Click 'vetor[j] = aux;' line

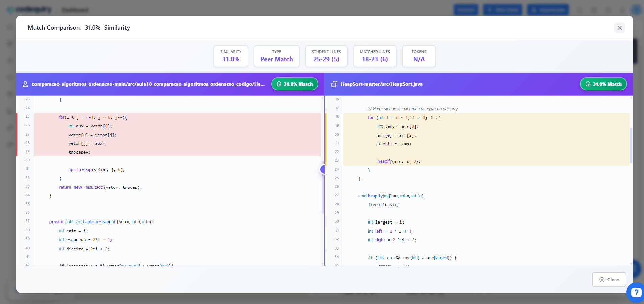87,143
